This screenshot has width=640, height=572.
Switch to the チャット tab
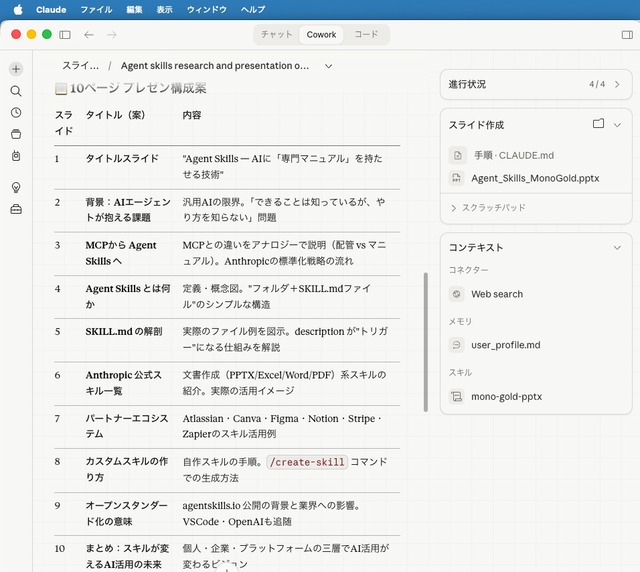[277, 35]
